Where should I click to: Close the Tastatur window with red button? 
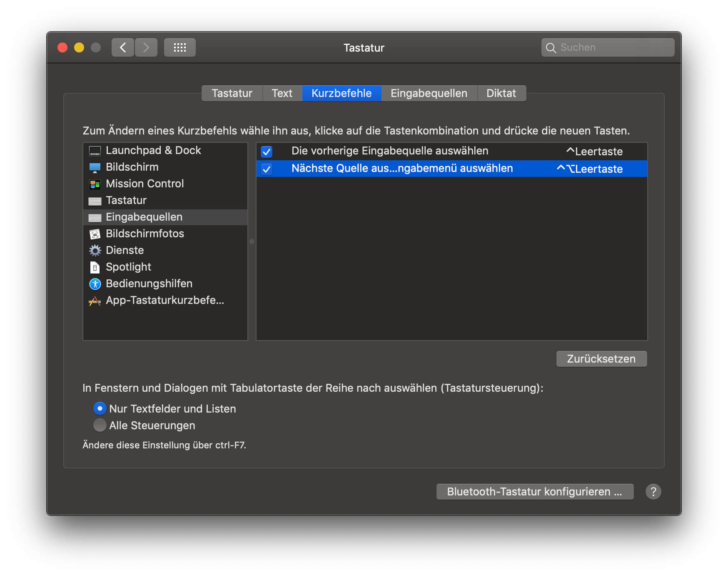click(62, 47)
